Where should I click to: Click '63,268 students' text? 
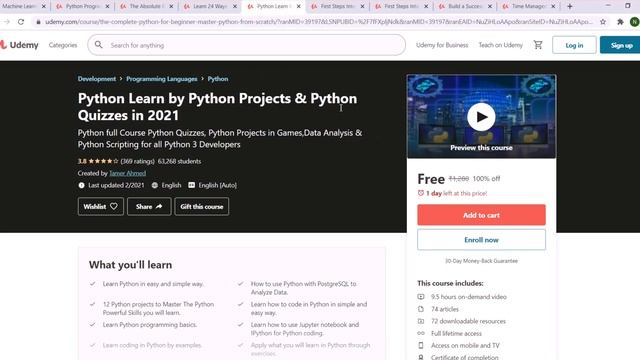(x=179, y=161)
